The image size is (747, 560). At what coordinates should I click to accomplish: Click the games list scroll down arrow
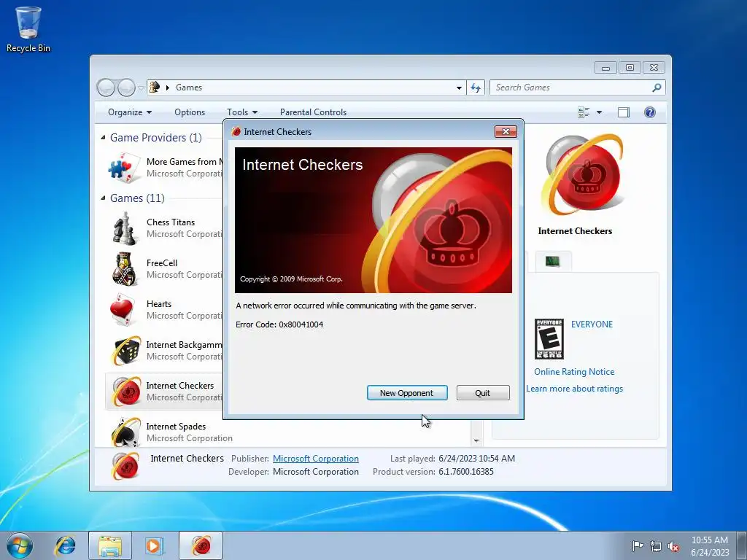476,440
